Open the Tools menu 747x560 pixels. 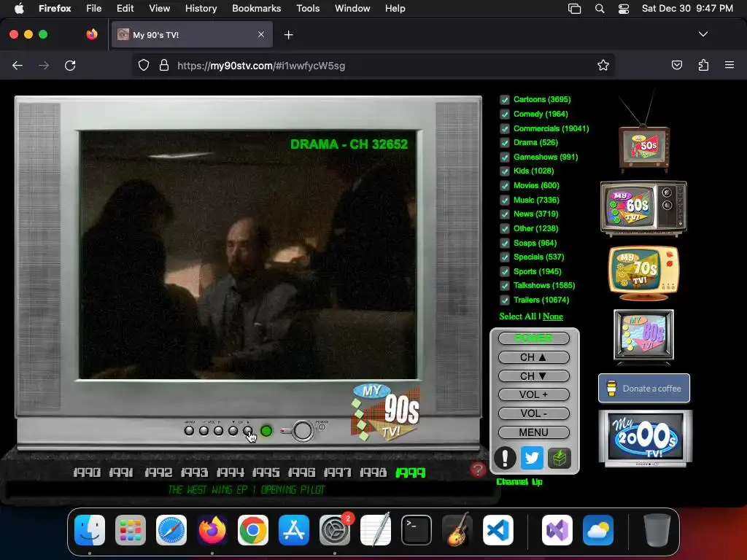tap(308, 9)
